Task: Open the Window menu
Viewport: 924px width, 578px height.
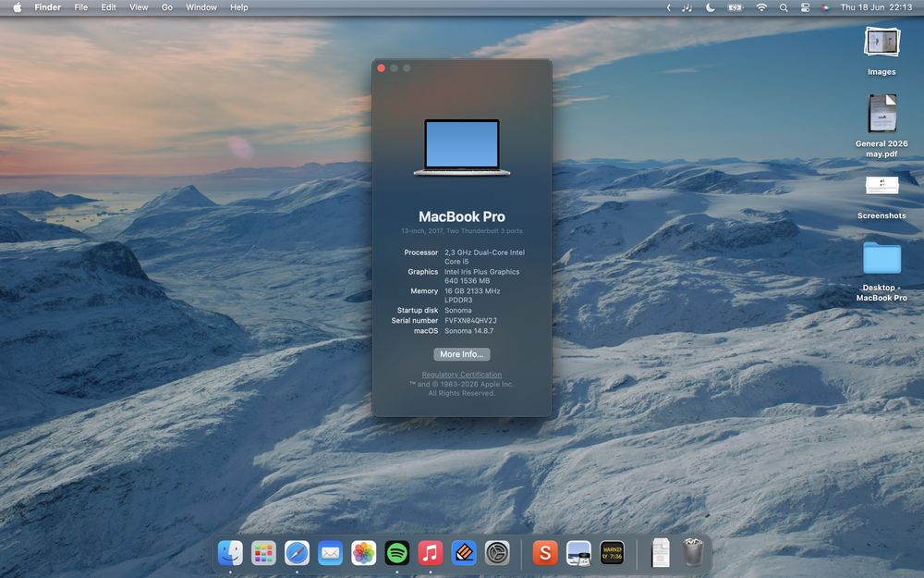Action: 201,7
